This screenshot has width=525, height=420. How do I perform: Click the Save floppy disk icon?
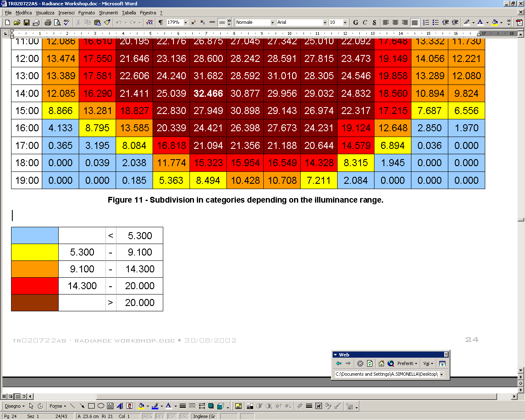(x=27, y=23)
